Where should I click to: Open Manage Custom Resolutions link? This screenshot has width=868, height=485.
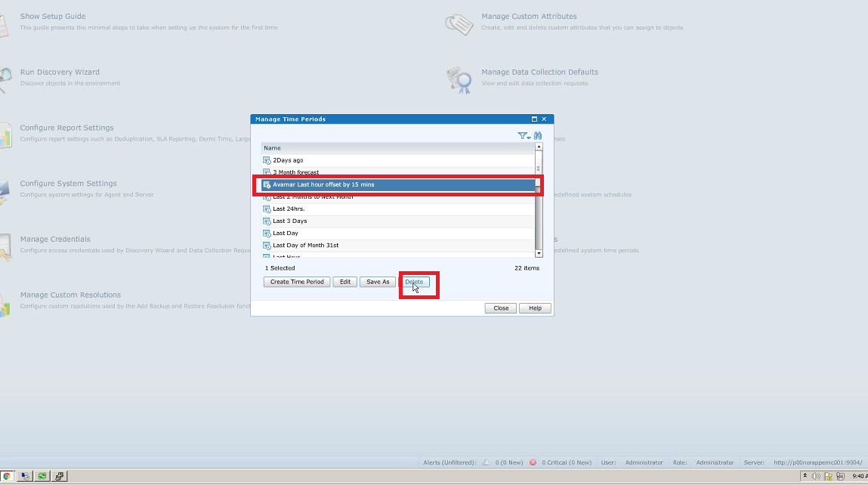70,295
